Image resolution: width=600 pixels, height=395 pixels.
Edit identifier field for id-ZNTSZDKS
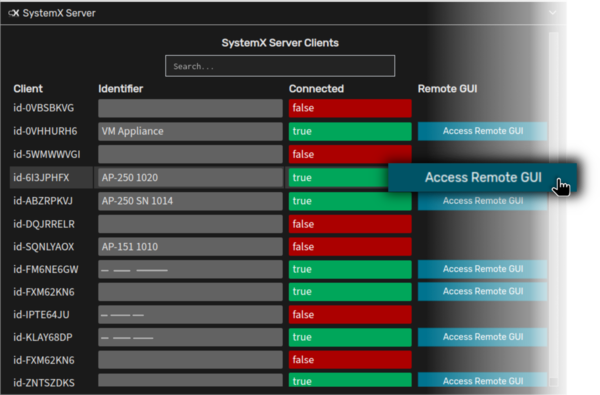click(x=190, y=380)
